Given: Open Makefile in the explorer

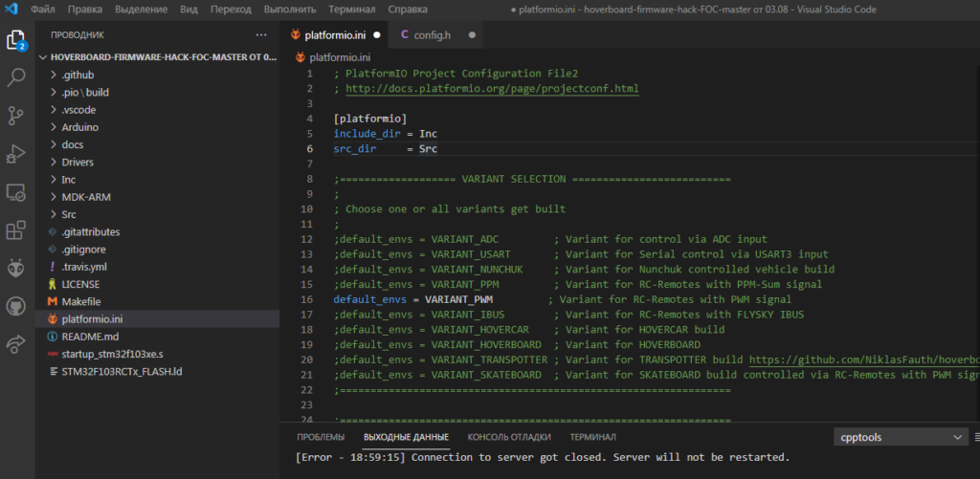Looking at the screenshot, I should (81, 301).
